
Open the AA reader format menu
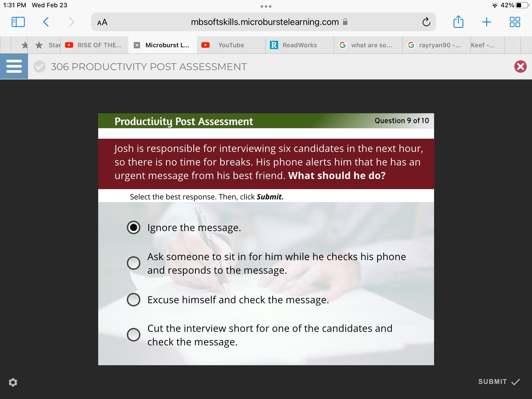(102, 22)
